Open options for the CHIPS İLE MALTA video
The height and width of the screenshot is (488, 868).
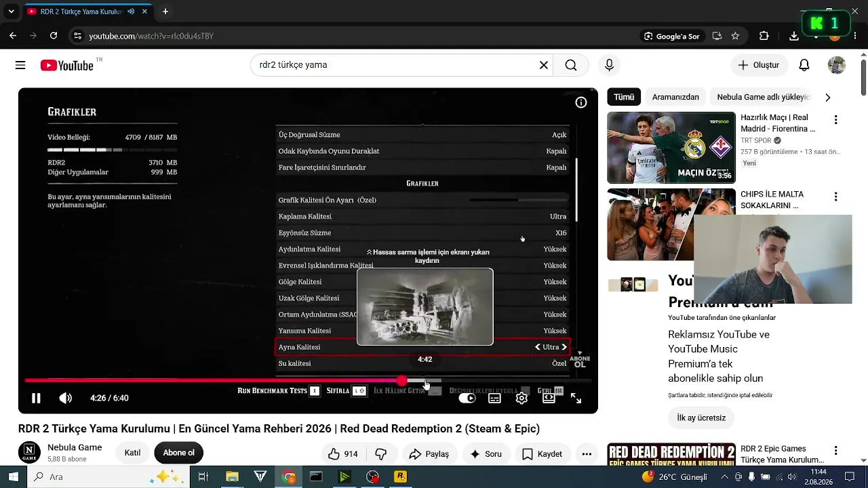coord(835,197)
